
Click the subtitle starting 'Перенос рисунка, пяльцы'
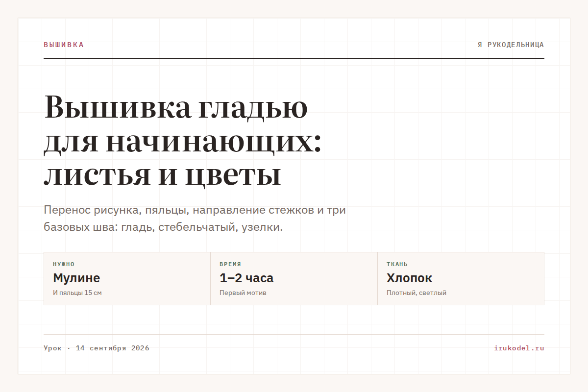point(195,219)
